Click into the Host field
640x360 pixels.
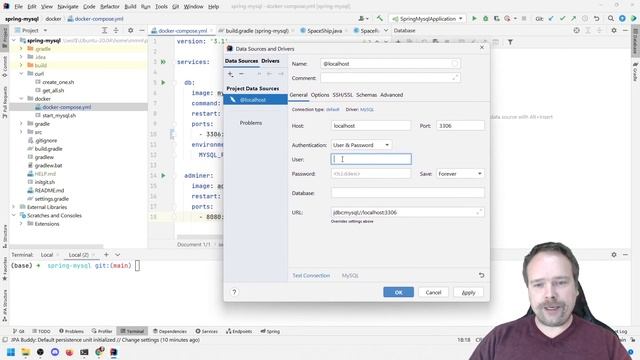371,126
